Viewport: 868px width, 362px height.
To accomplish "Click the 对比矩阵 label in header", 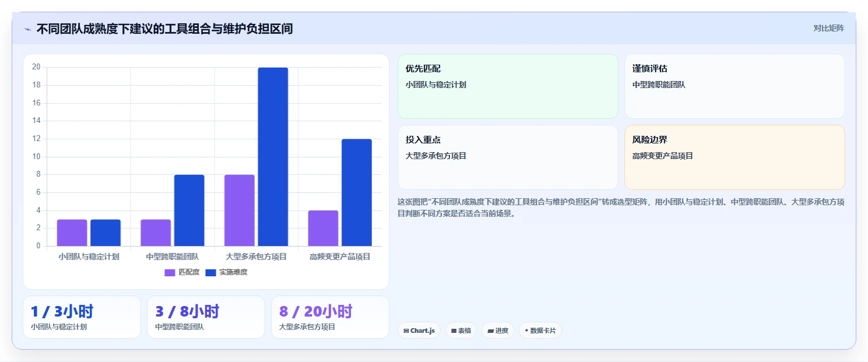I will 828,28.
